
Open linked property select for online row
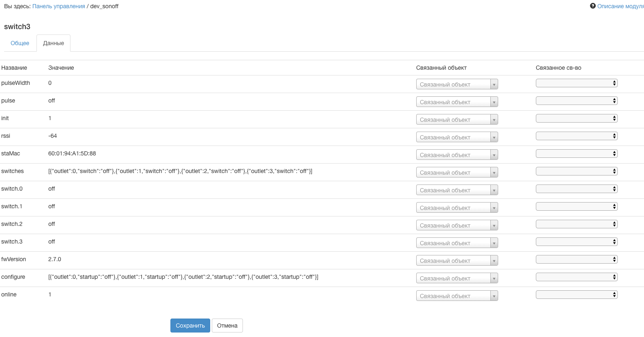click(576, 295)
